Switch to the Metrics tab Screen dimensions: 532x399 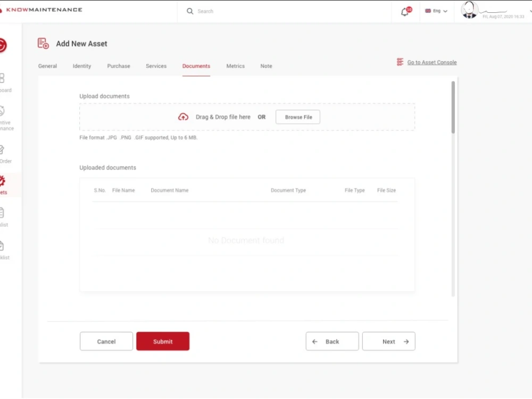pyautogui.click(x=236, y=66)
